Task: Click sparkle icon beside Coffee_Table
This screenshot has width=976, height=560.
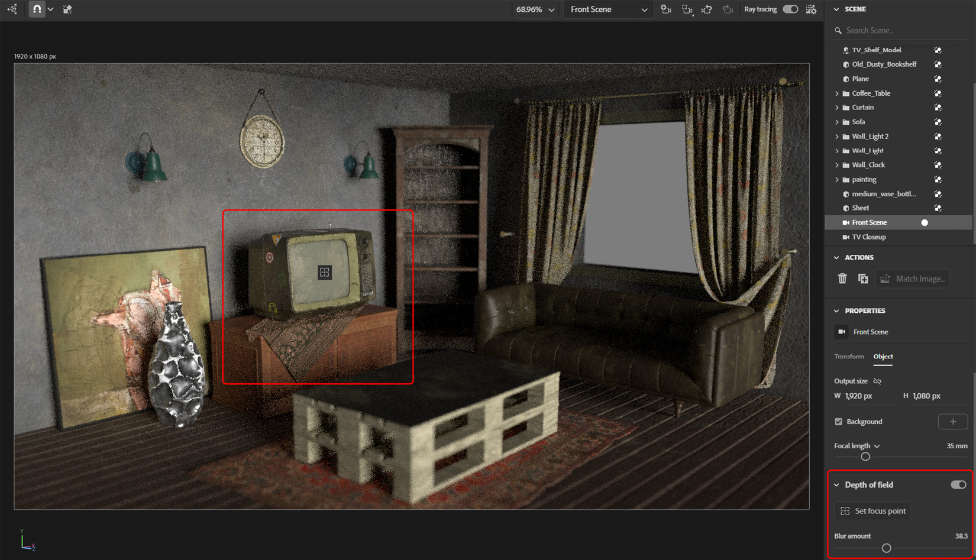Action: pyautogui.click(x=938, y=93)
